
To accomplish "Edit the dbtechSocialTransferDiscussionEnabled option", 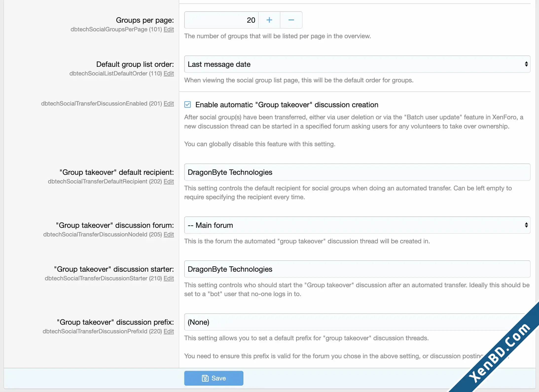I will pyautogui.click(x=169, y=104).
